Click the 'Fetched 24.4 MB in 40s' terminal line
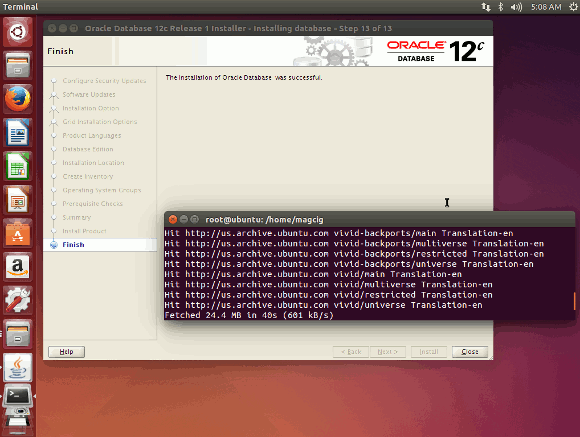This screenshot has width=580, height=437. (249, 315)
